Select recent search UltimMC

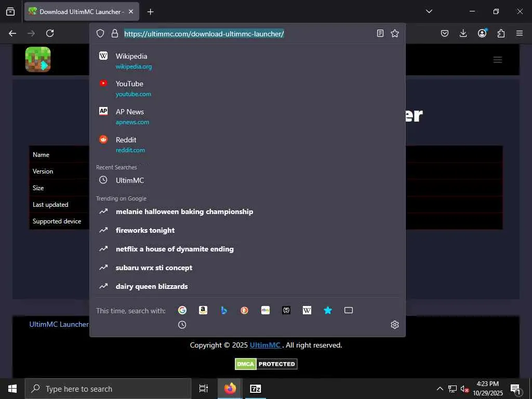click(x=247, y=180)
